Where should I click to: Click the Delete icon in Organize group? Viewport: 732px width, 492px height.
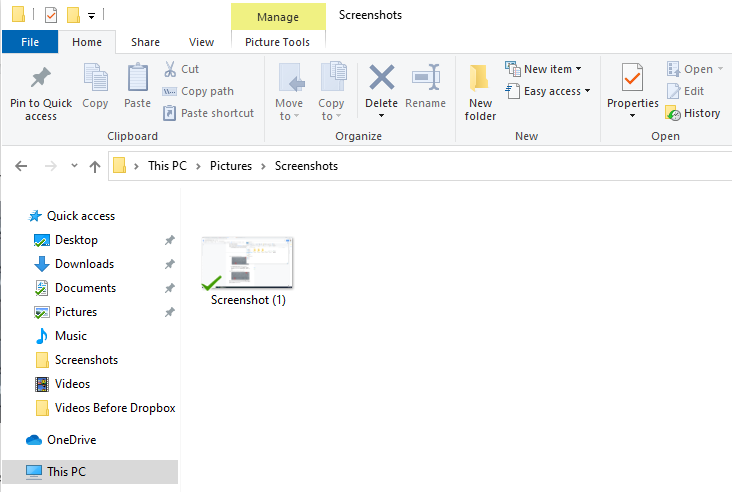(381, 77)
